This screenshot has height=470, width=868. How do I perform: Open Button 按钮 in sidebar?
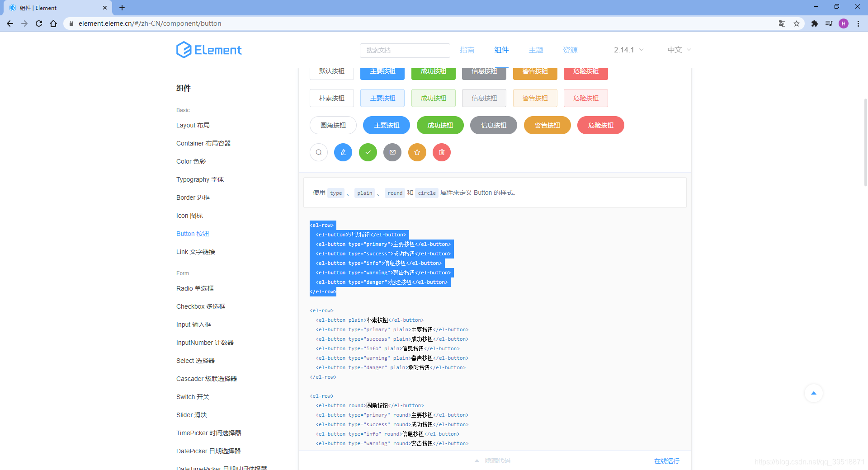193,234
